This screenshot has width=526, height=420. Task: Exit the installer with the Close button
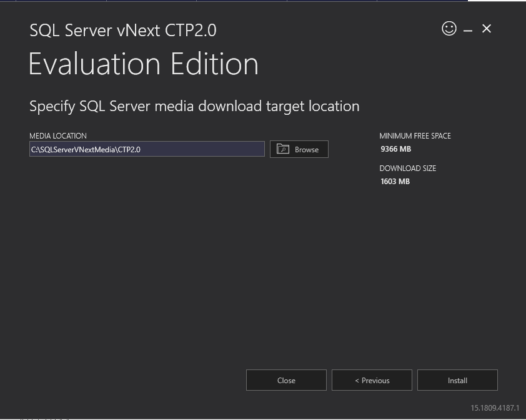tap(286, 380)
